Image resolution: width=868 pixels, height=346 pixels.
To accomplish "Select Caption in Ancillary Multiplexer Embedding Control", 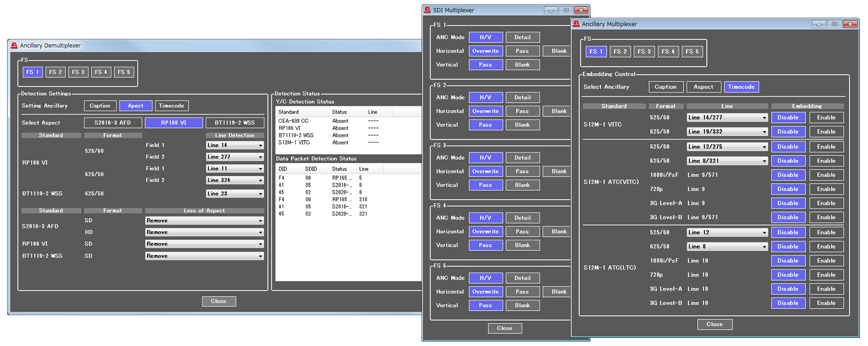I will [x=665, y=87].
